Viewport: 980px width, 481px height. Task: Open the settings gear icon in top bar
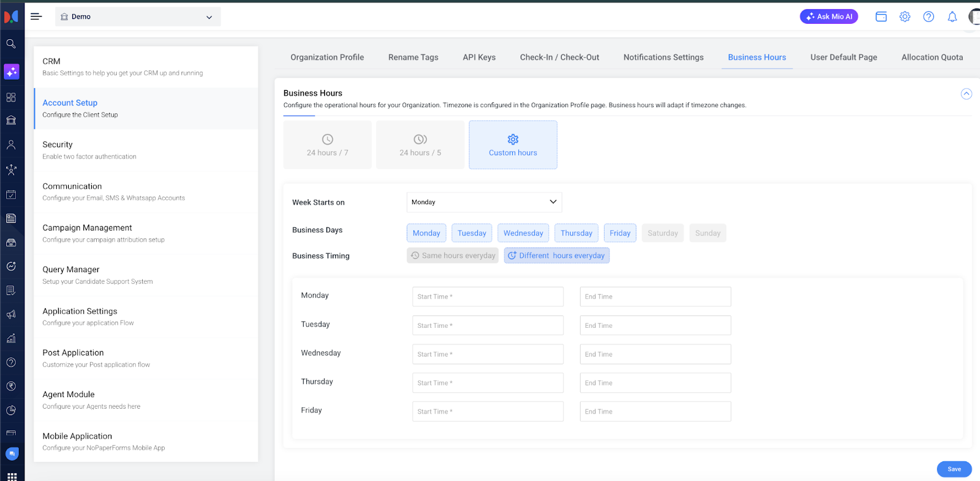coord(905,17)
